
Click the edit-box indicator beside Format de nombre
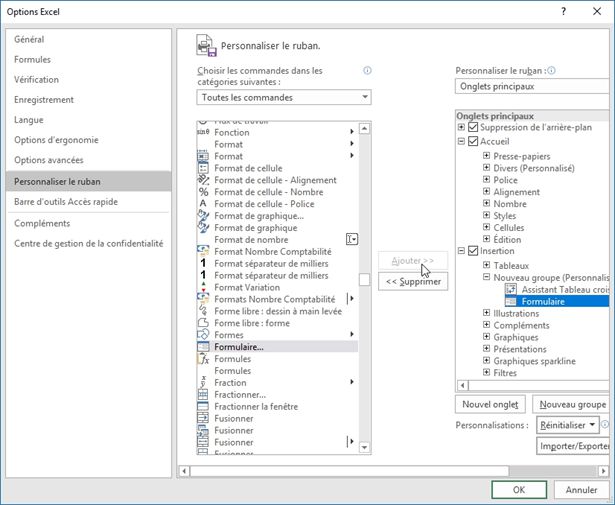tap(352, 239)
